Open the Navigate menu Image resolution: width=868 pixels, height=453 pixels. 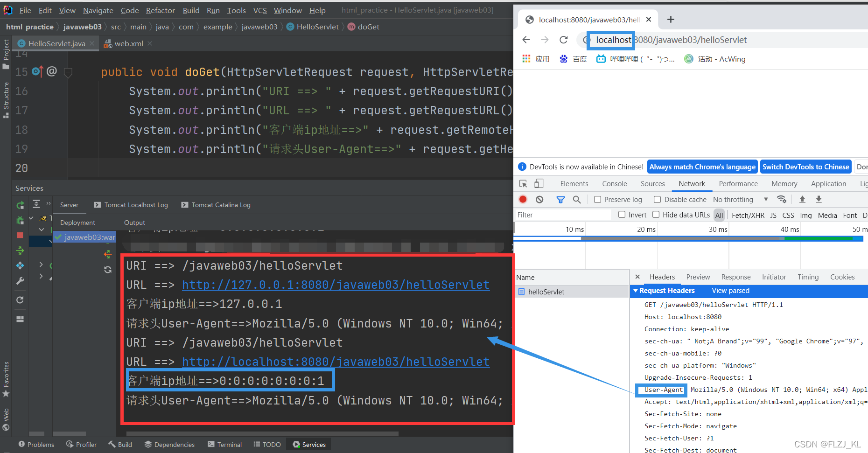pos(98,10)
